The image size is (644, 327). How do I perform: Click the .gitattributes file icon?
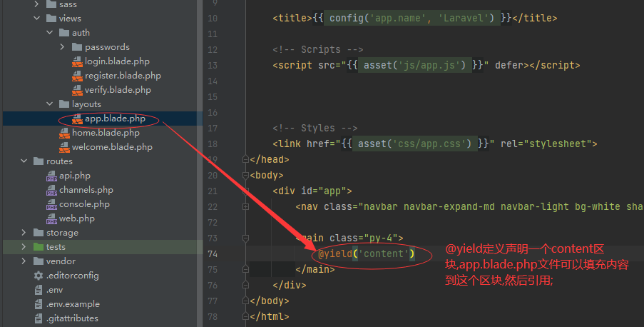39,318
